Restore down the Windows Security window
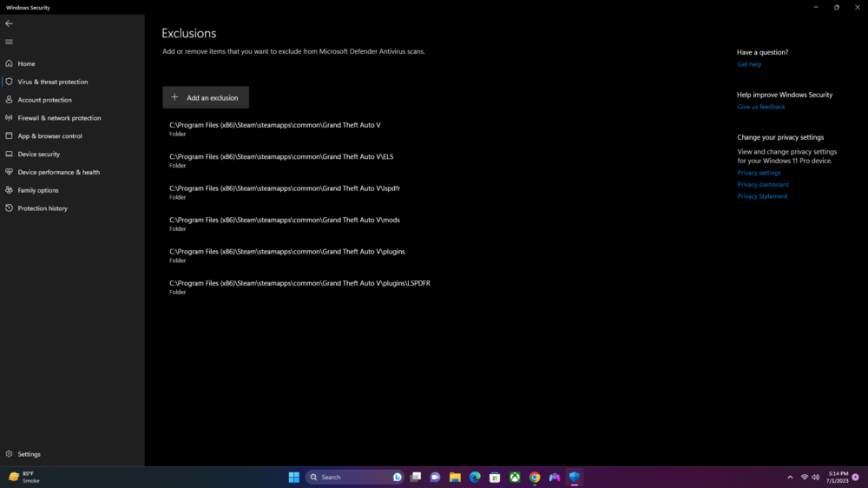 pos(837,7)
